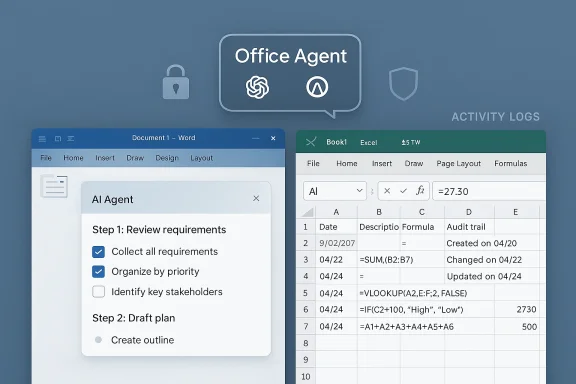The width and height of the screenshot is (576, 384).
Task: Select row 1 header in Excel
Action: (x=306, y=227)
